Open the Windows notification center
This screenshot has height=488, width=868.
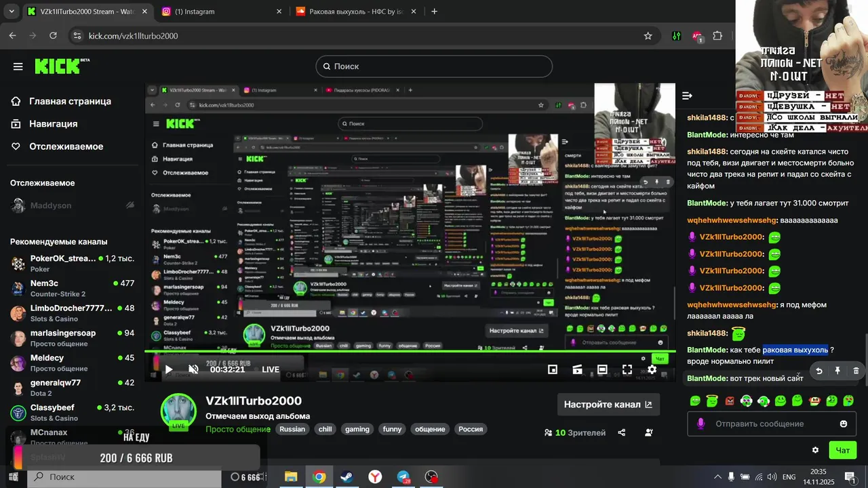(x=849, y=477)
